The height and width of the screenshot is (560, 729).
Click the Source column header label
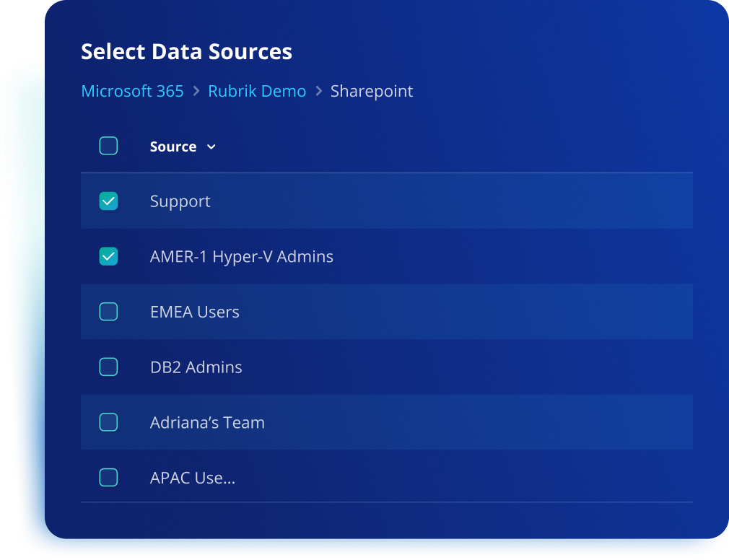(x=173, y=146)
